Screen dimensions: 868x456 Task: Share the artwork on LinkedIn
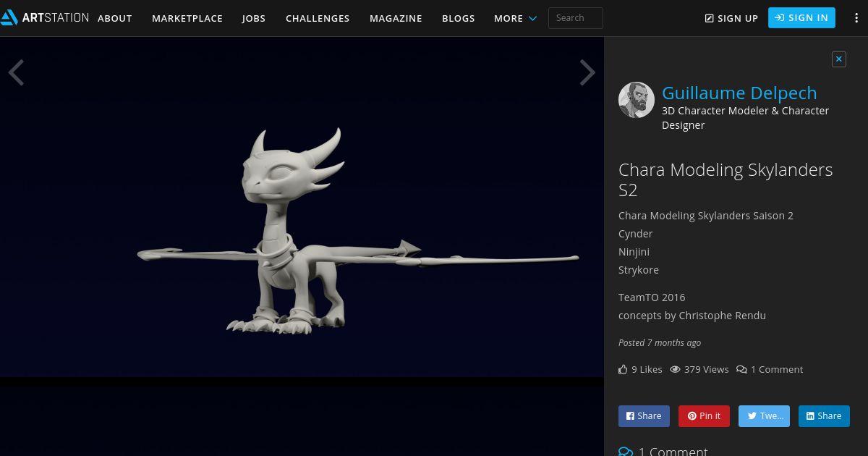click(x=824, y=415)
